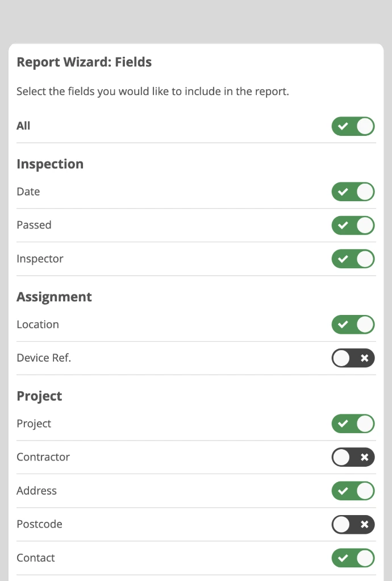Click the x icon on the Device Ref. switch
Screen dimensions: 392x581
pyautogui.click(x=364, y=358)
